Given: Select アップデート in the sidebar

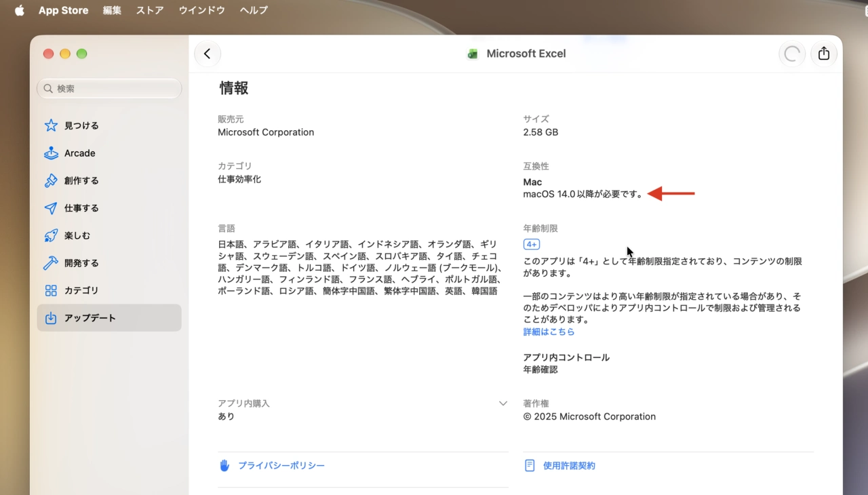Looking at the screenshot, I should (109, 318).
